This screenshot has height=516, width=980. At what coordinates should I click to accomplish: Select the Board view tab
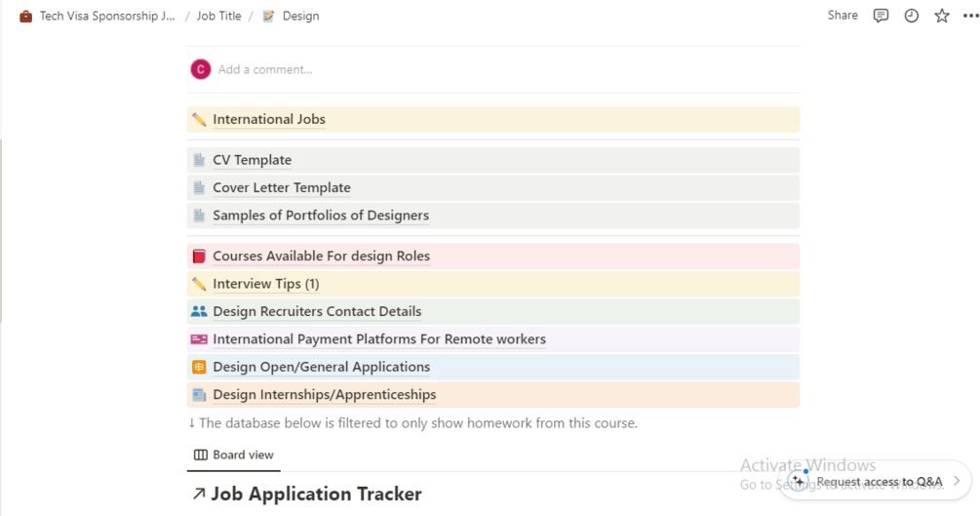[234, 456]
